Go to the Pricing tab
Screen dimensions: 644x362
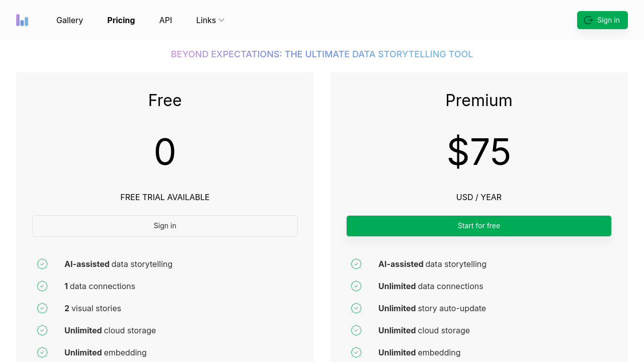pos(121,20)
